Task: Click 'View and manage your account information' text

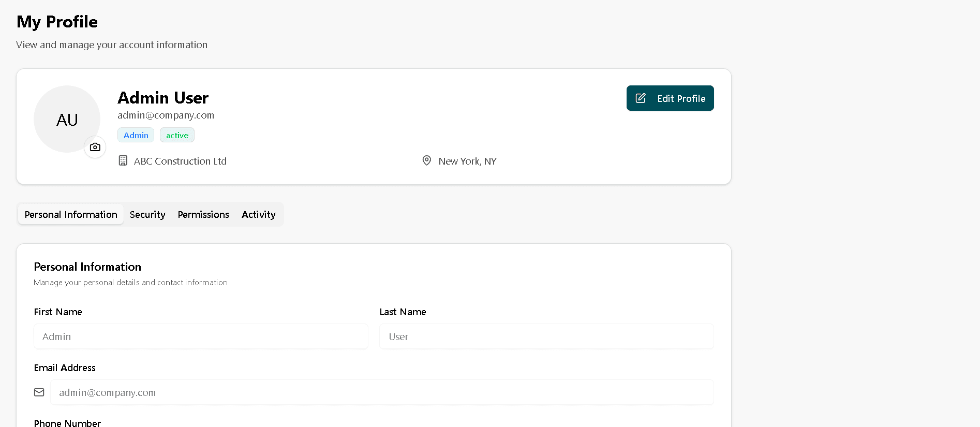Action: (112, 45)
